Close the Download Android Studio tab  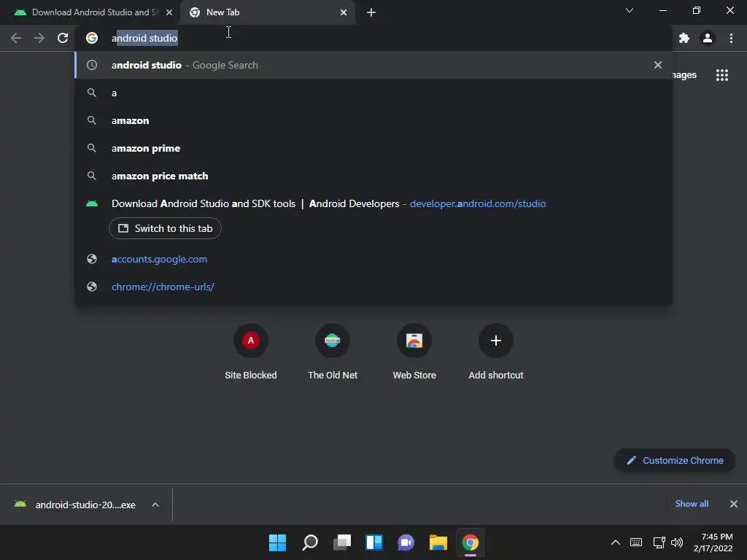coord(169,12)
